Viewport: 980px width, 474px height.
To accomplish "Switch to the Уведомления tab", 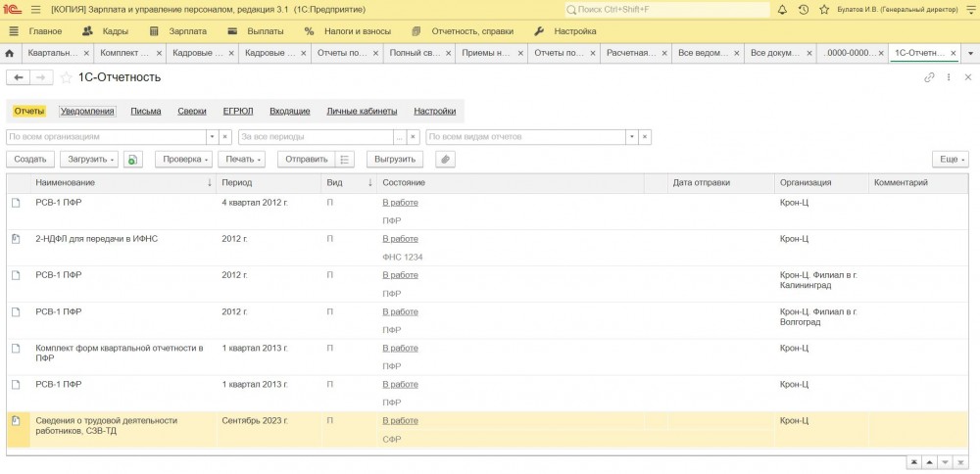I will point(87,112).
